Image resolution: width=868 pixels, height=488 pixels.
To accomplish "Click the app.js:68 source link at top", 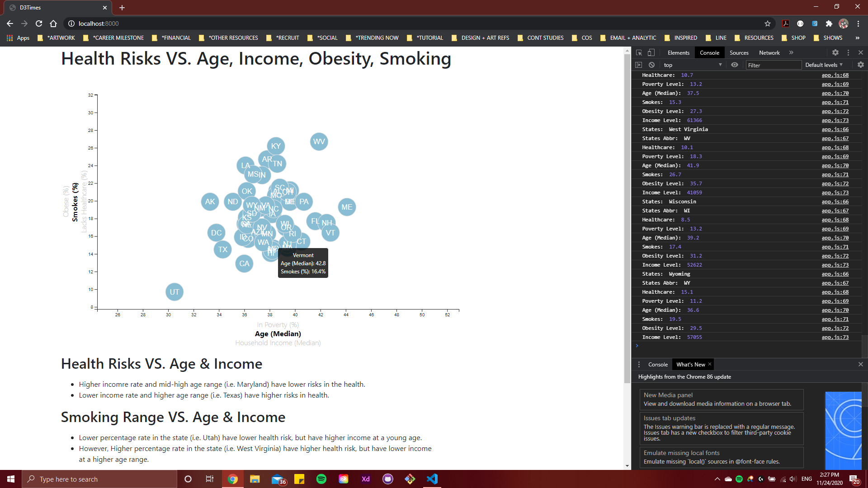I will coord(835,75).
